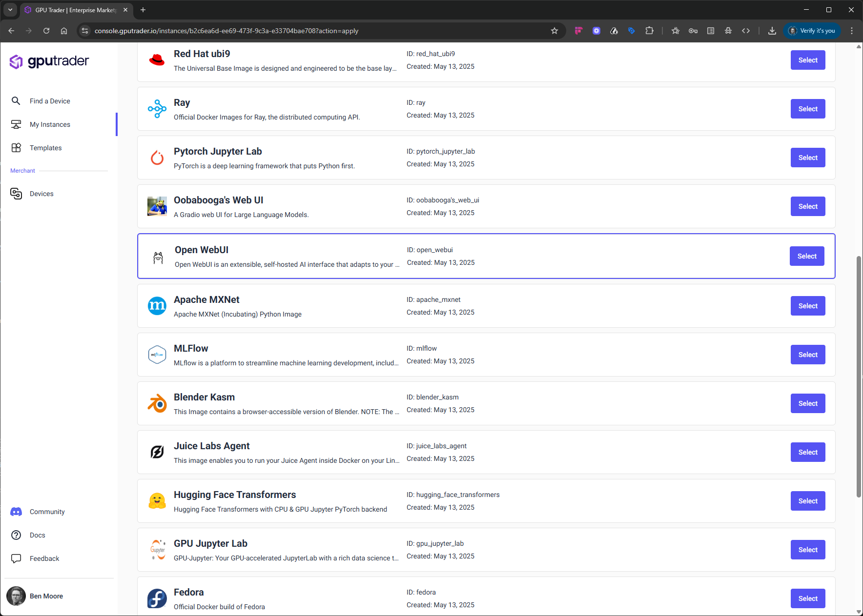863x616 pixels.
Task: Click the Ray logo icon
Action: (157, 109)
